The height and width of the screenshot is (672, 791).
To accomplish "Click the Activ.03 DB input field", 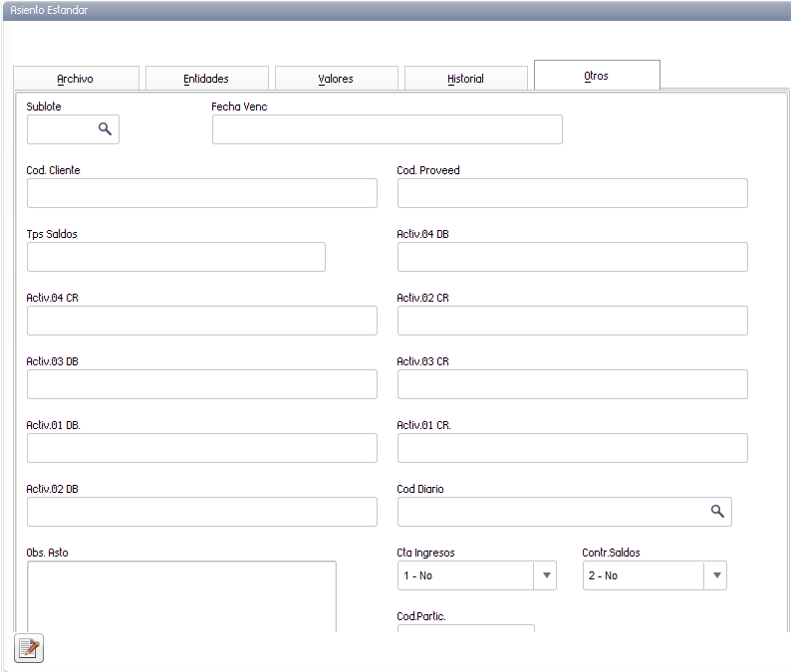I will click(202, 384).
